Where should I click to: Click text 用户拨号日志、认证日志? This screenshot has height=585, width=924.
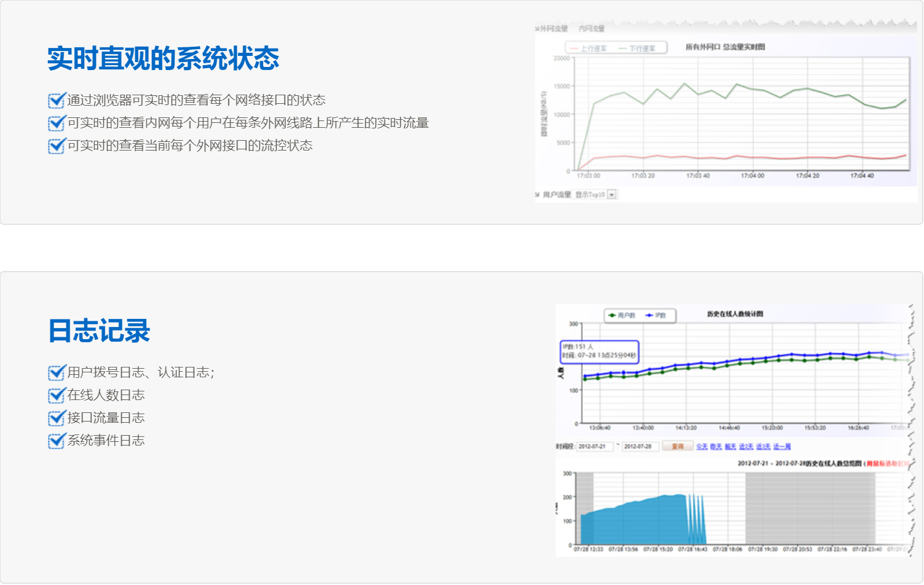[x=141, y=372]
